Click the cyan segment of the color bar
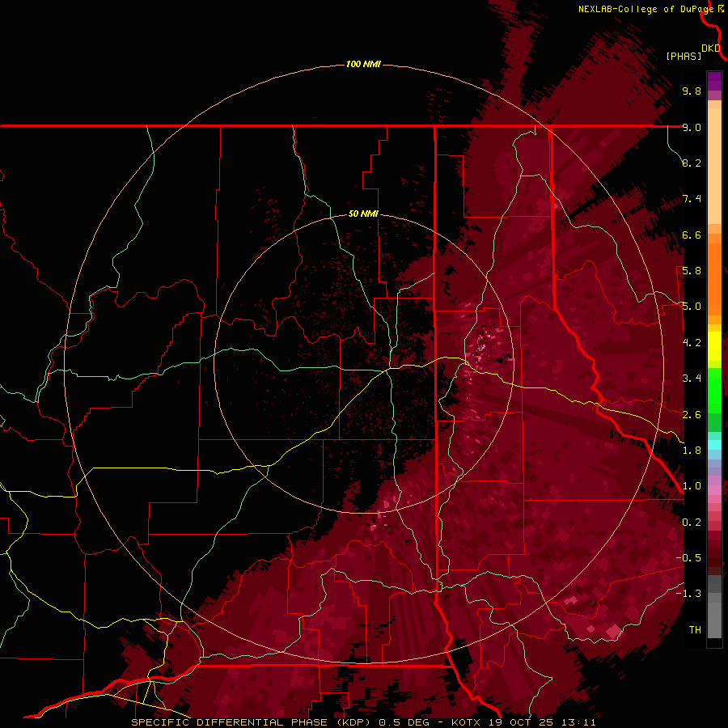The image size is (728, 728). pos(714,445)
